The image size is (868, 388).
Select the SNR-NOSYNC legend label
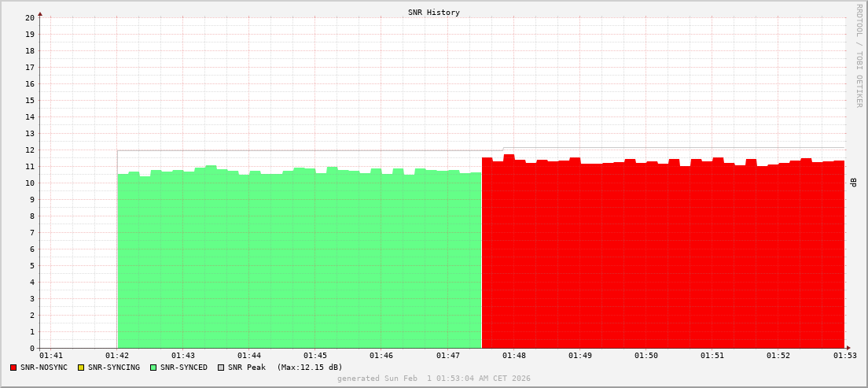(x=44, y=368)
